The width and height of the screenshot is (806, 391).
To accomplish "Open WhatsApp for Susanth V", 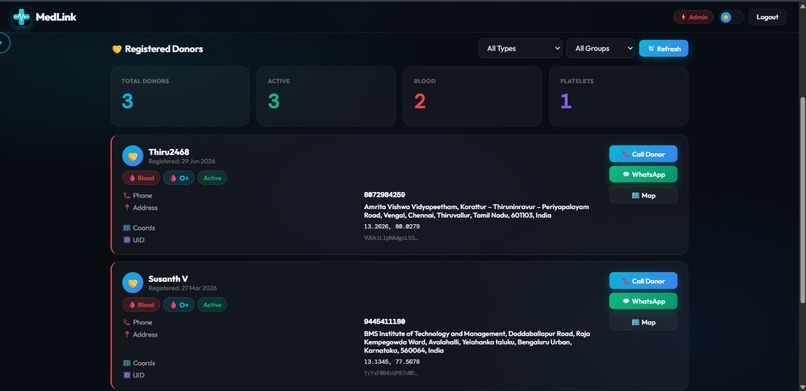I will tap(643, 302).
